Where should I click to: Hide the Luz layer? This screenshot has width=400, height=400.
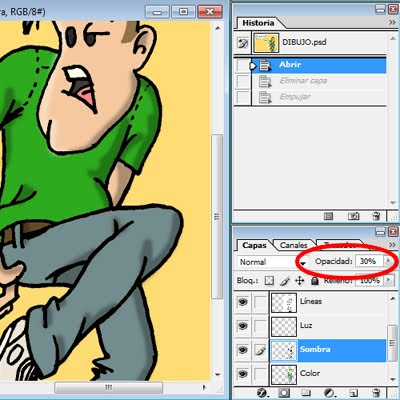pyautogui.click(x=243, y=325)
